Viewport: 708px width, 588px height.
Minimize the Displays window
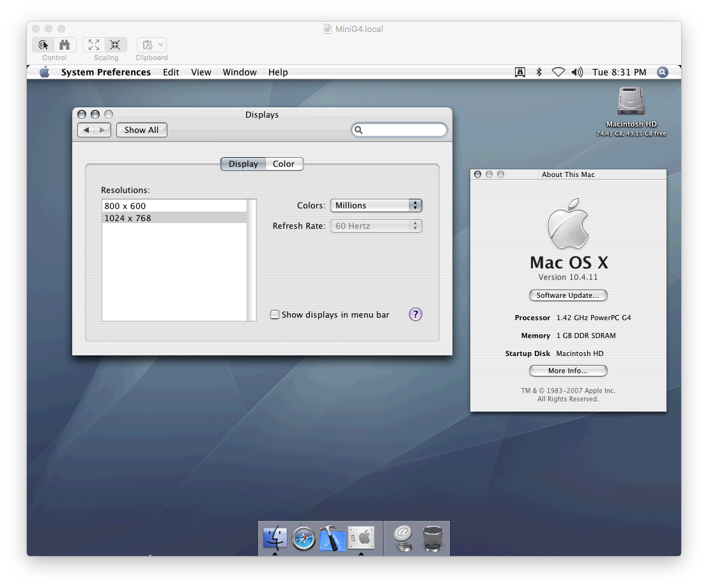click(95, 114)
